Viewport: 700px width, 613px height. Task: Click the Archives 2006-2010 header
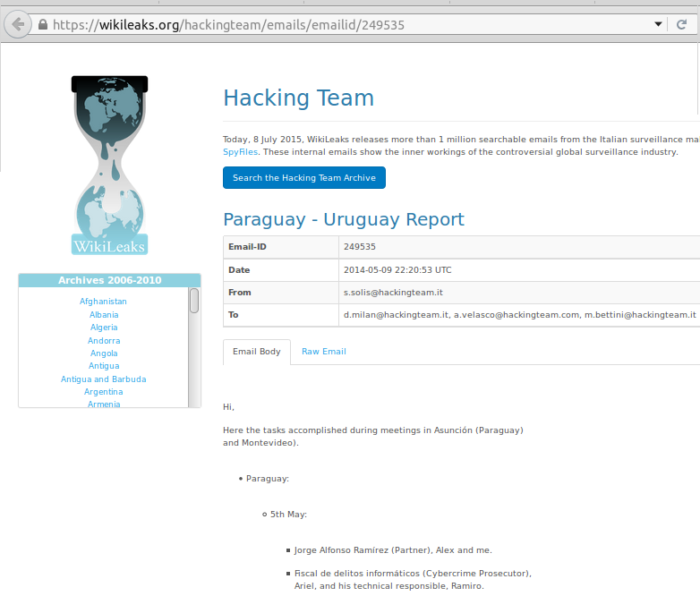coord(109,280)
